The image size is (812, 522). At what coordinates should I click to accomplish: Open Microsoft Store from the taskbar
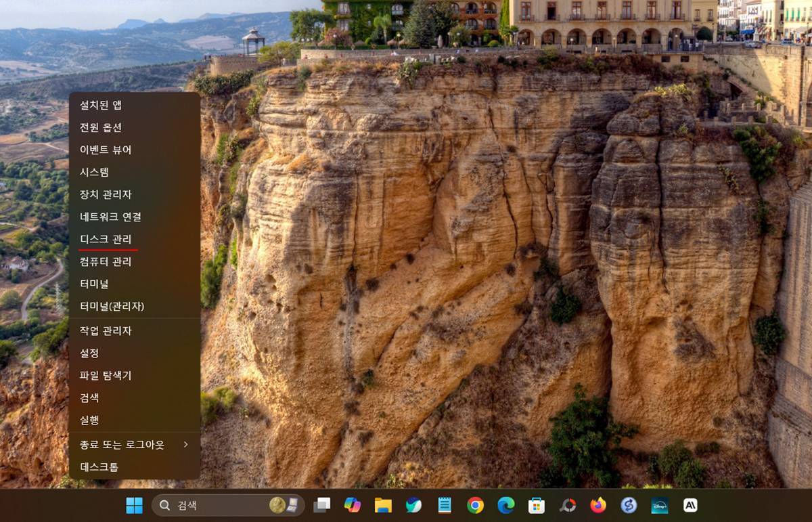[537, 505]
